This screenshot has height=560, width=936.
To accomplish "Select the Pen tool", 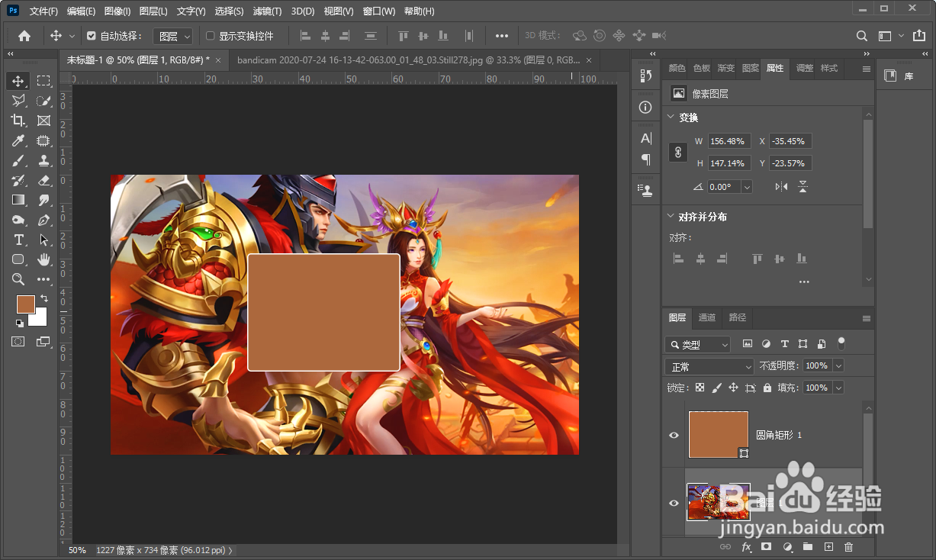I will click(43, 220).
